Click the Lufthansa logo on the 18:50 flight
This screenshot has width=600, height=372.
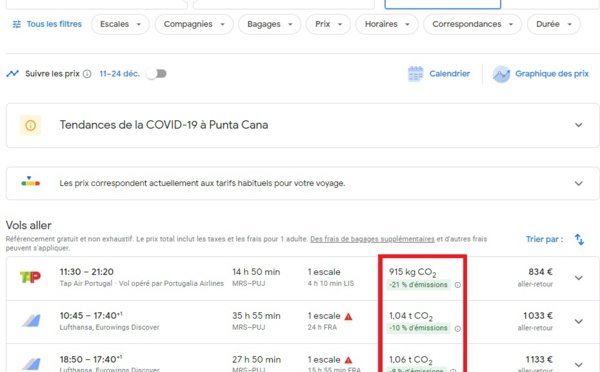[31, 364]
